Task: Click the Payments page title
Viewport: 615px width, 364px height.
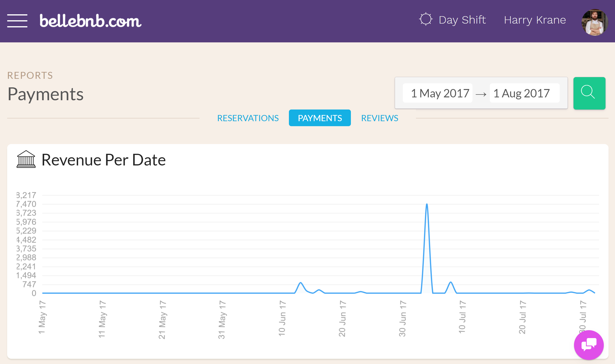Action: 46,94
